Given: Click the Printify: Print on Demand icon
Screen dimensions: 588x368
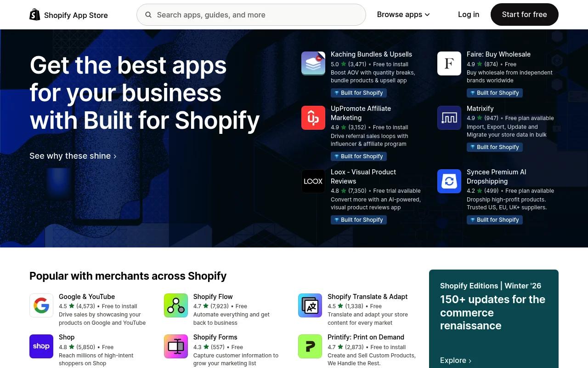Looking at the screenshot, I should [310, 346].
